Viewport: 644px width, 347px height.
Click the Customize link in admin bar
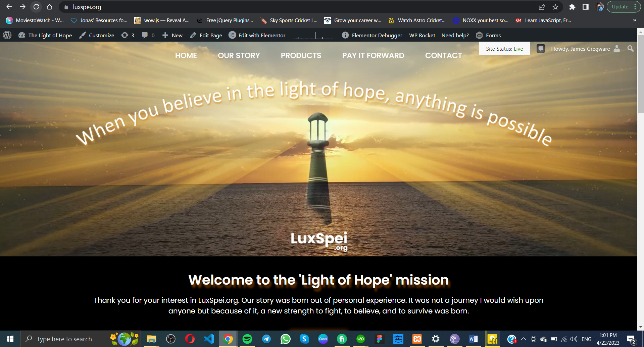tap(97, 35)
